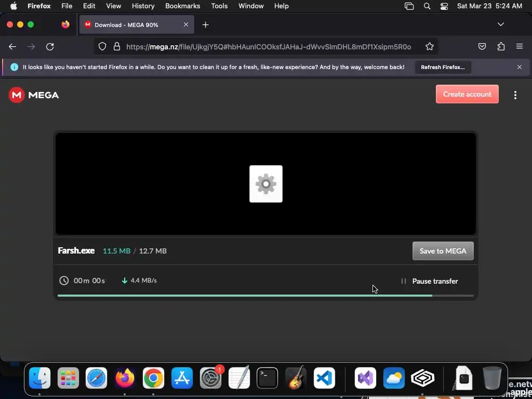Click the 12.7 MB total size

pos(153,251)
